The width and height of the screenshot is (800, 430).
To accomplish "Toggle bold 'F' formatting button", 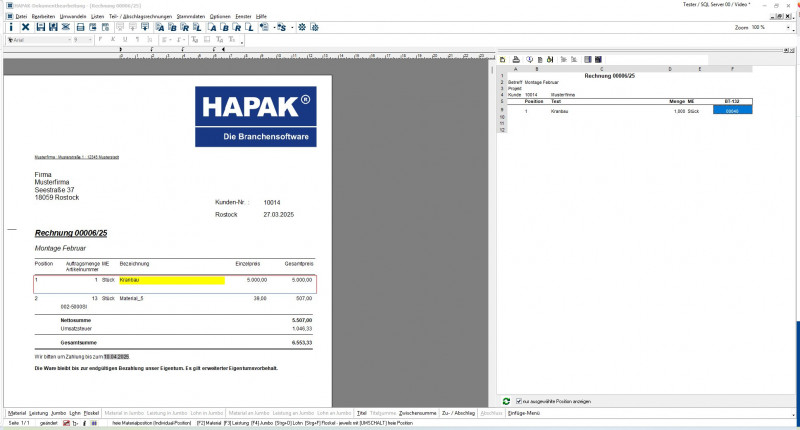I will (100, 40).
